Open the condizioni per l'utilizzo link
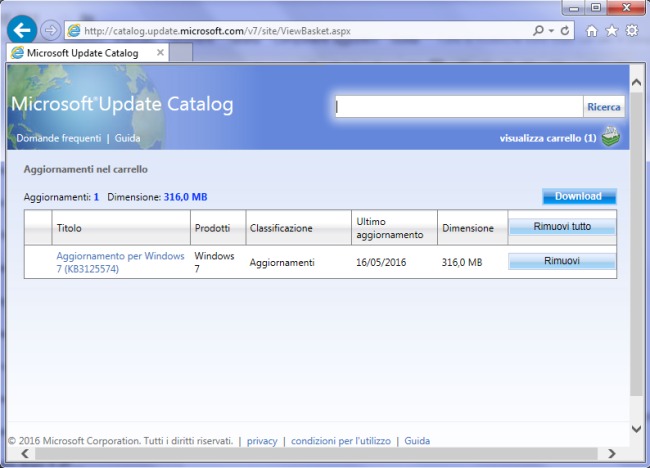The height and width of the screenshot is (468, 650). 341,441
